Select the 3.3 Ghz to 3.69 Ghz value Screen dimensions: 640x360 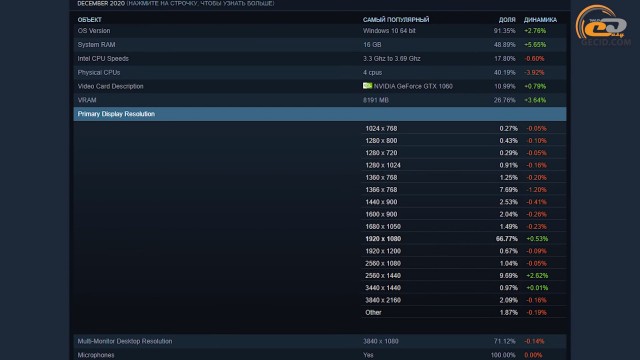coord(392,59)
